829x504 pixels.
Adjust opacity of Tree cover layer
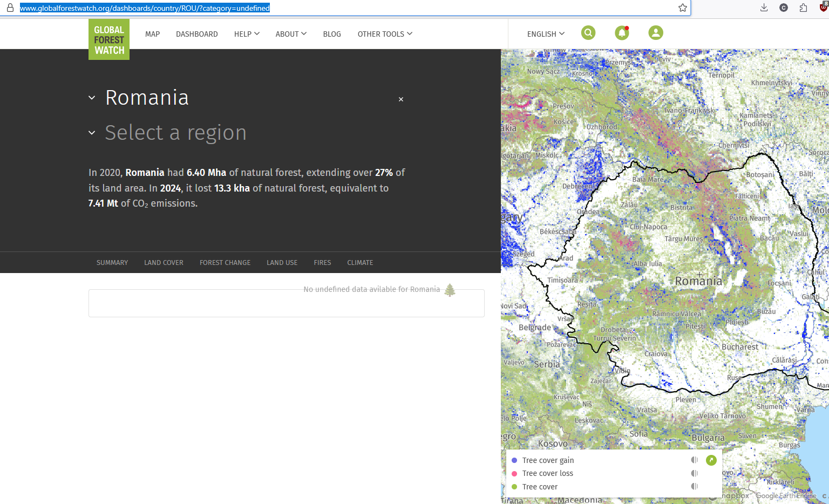click(695, 486)
